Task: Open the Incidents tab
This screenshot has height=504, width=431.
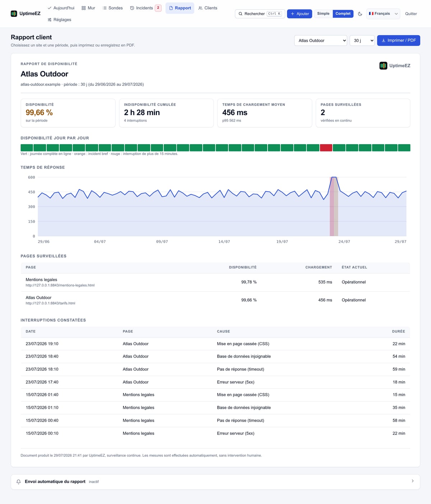Action: 145,8
